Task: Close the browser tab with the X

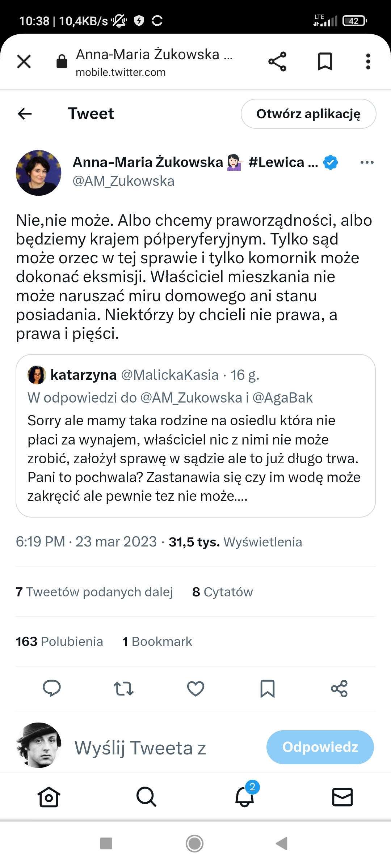Action: pyautogui.click(x=24, y=61)
